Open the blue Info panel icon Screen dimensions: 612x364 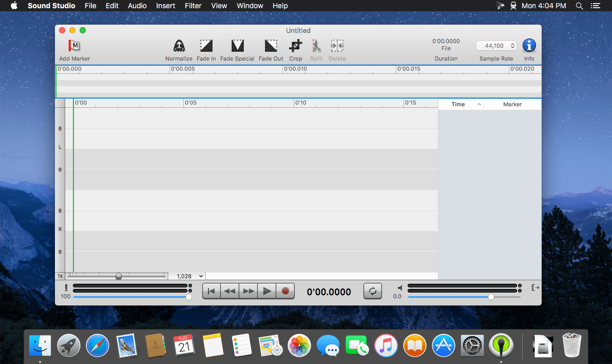click(529, 46)
